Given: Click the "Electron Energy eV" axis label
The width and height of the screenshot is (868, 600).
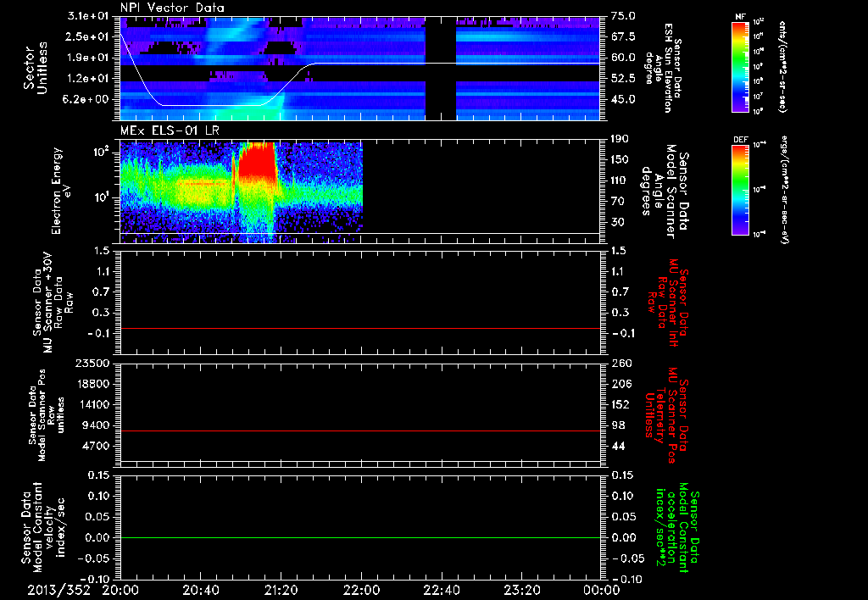Looking at the screenshot, I should click(60, 191).
